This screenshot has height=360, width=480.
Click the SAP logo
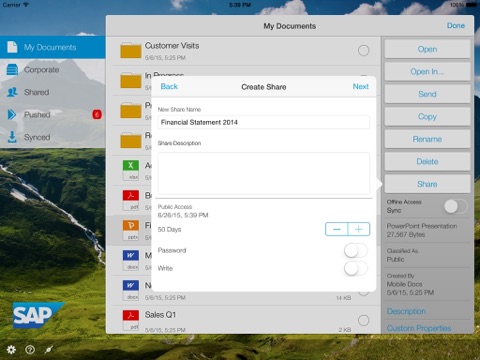(x=38, y=315)
